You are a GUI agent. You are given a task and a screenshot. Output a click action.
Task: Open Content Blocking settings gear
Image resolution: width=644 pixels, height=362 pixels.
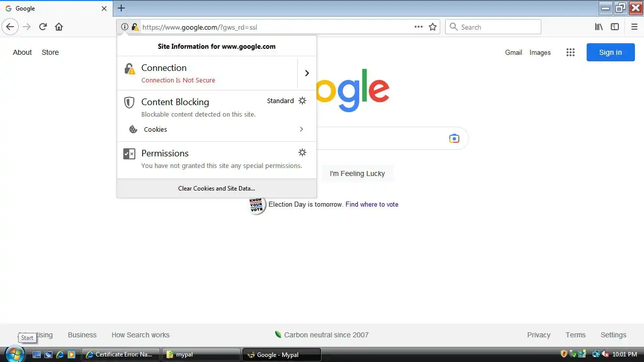pyautogui.click(x=302, y=101)
